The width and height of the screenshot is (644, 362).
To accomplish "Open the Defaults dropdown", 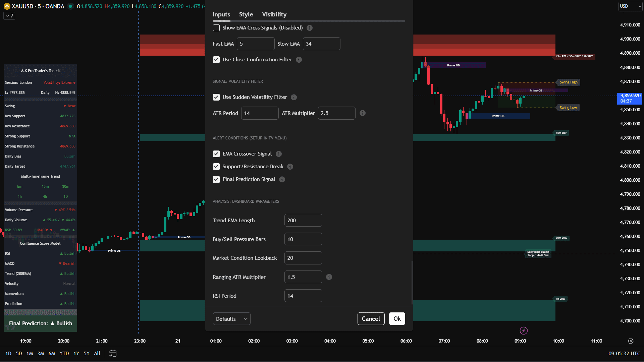I will click(x=231, y=319).
